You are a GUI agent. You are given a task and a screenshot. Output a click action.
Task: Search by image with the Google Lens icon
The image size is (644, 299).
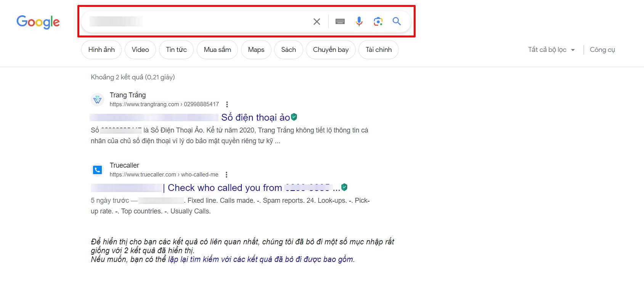click(x=378, y=21)
